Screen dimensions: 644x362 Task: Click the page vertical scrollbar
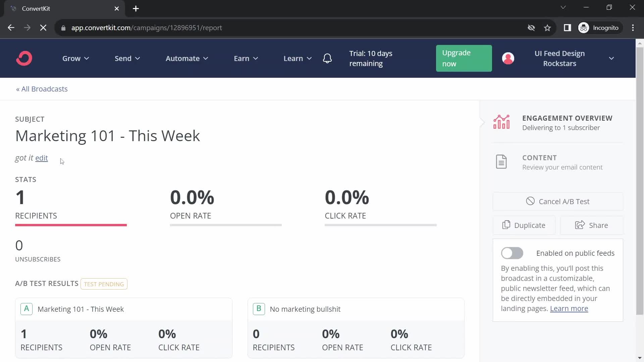pyautogui.click(x=640, y=181)
